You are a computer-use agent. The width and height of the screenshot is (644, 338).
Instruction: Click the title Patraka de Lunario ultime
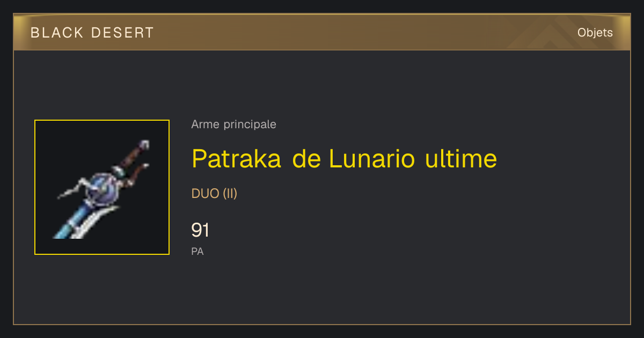point(345,158)
